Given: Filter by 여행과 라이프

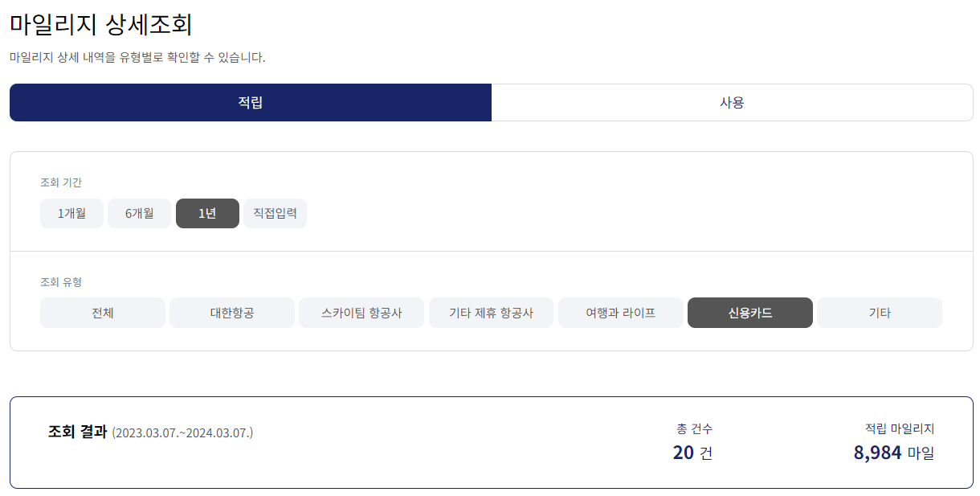Looking at the screenshot, I should click(620, 313).
